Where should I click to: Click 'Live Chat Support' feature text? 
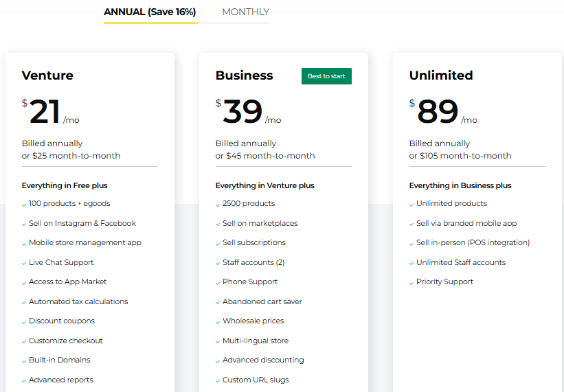click(61, 262)
